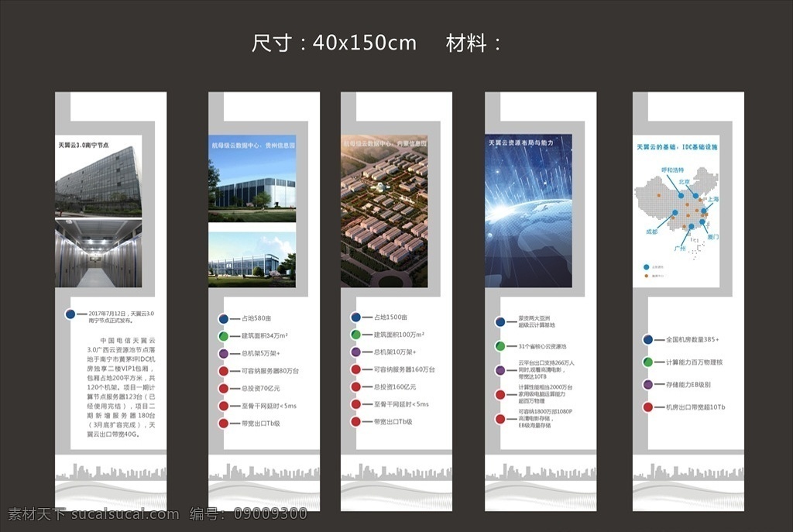Open the Inner Mongolia aerial campus image

coord(384,211)
